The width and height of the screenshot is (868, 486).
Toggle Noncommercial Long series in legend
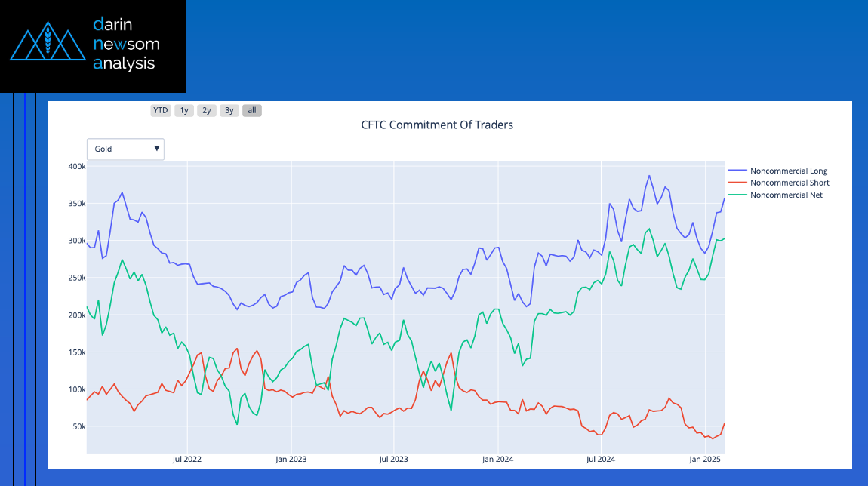coord(788,171)
